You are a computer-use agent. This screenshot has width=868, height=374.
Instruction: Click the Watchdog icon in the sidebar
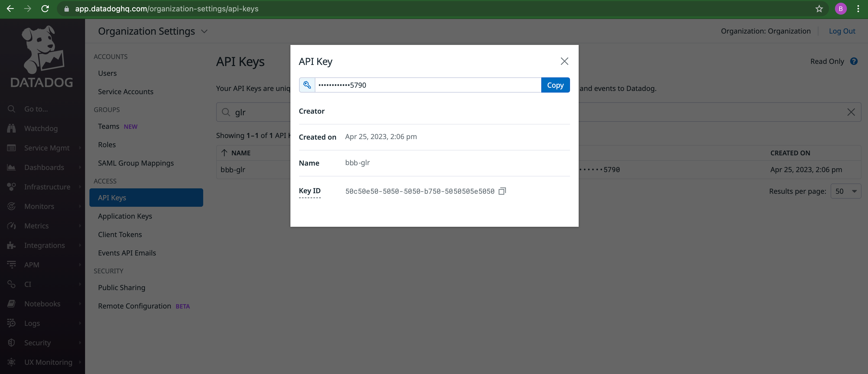click(11, 128)
